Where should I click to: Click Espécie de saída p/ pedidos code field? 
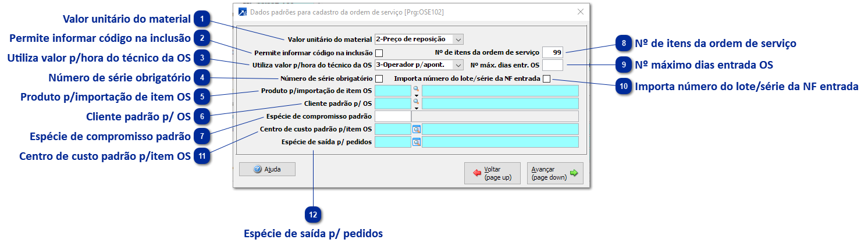393,142
